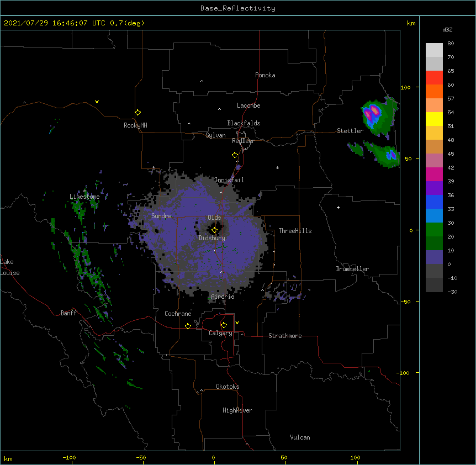Viewport: 476px width, 465px height.
Task: Click the Calgary city label
Action: (x=220, y=333)
